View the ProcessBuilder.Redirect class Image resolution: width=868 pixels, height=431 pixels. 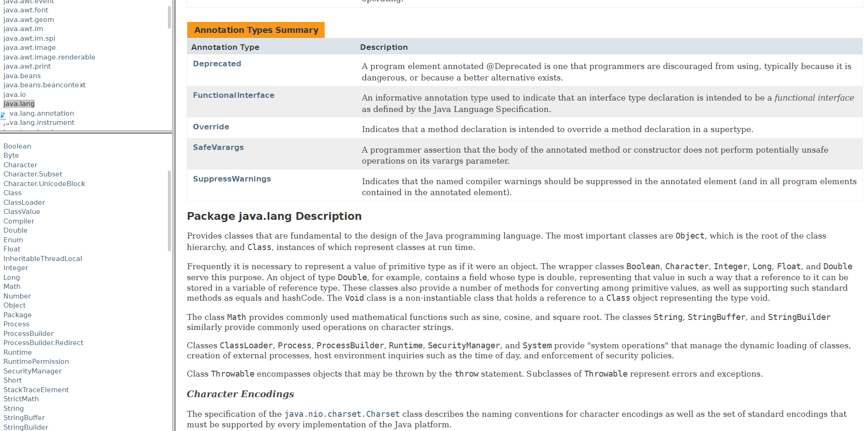[x=43, y=343]
